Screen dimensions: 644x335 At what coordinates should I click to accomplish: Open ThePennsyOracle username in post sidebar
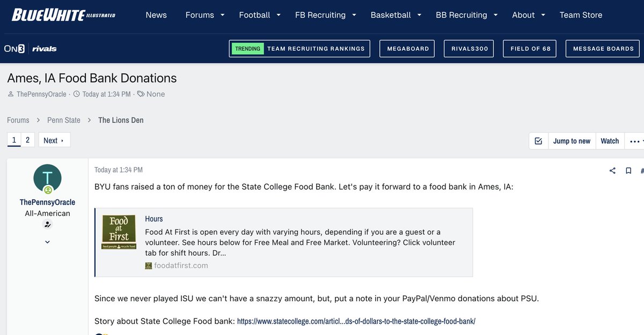pyautogui.click(x=47, y=202)
